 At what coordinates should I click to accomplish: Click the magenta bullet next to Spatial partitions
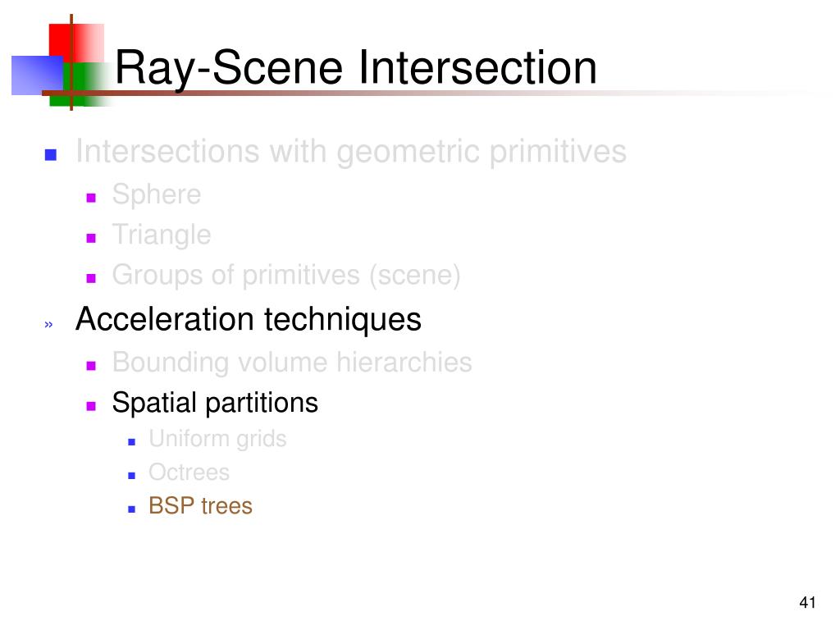point(91,406)
